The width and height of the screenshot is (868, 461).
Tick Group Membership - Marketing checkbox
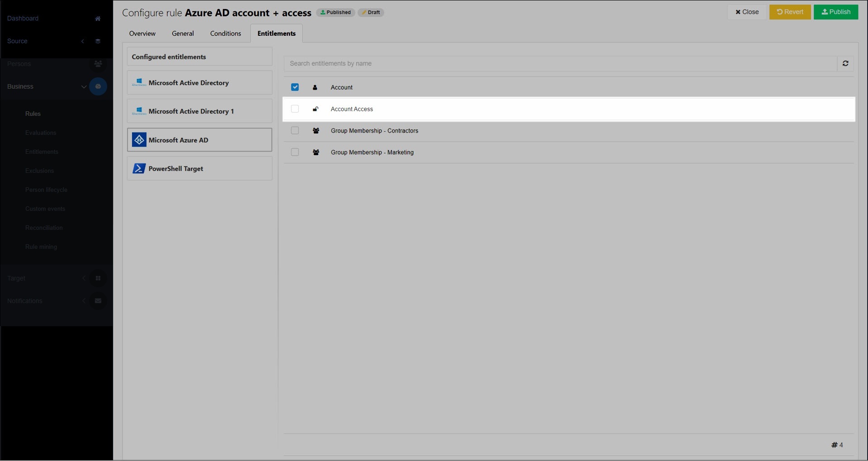(x=295, y=152)
